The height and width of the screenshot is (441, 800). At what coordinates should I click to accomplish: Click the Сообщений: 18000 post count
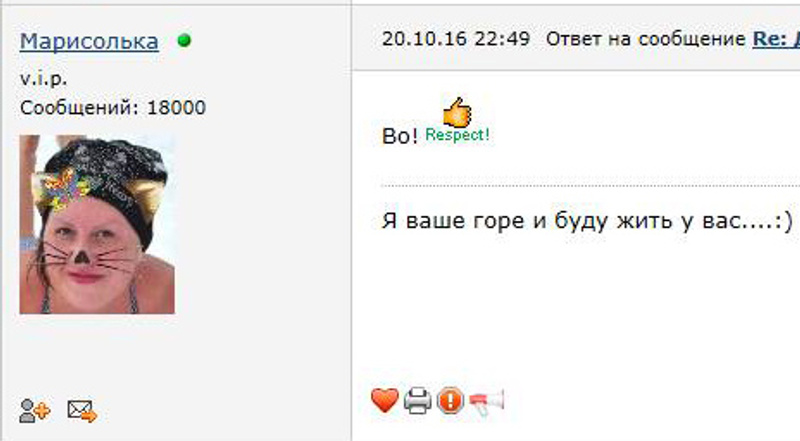coord(113,108)
